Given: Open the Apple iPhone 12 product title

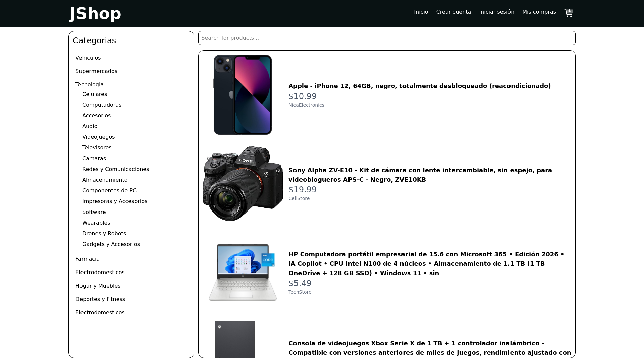Looking at the screenshot, I should coord(420,86).
